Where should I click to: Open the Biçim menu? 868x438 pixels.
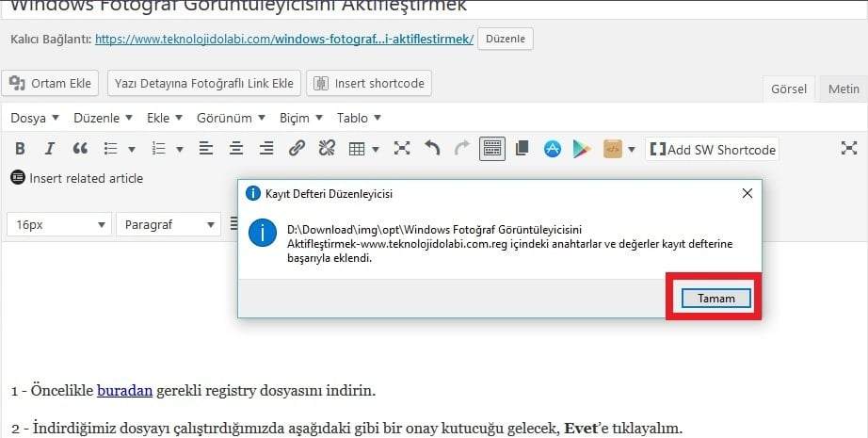click(x=301, y=118)
